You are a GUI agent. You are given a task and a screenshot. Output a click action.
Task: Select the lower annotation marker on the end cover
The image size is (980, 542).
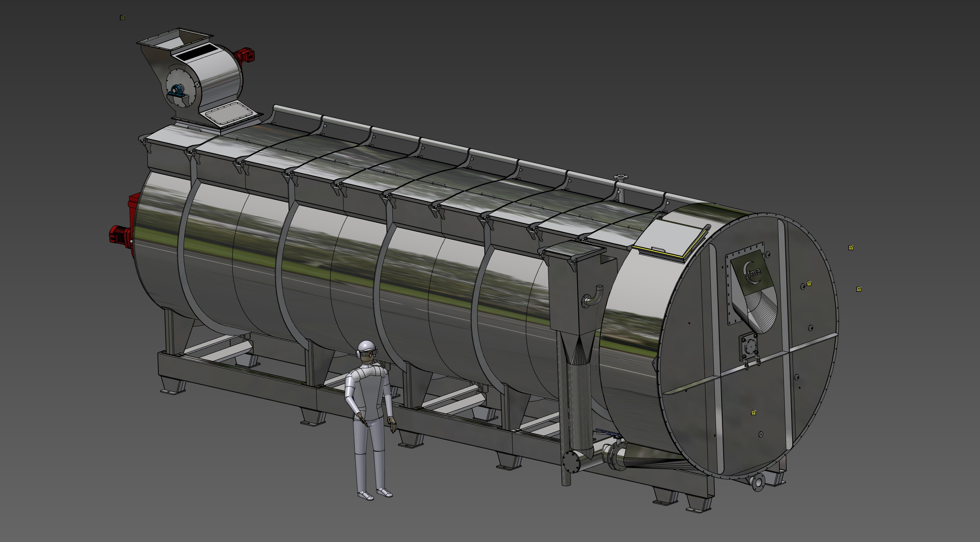(x=754, y=413)
